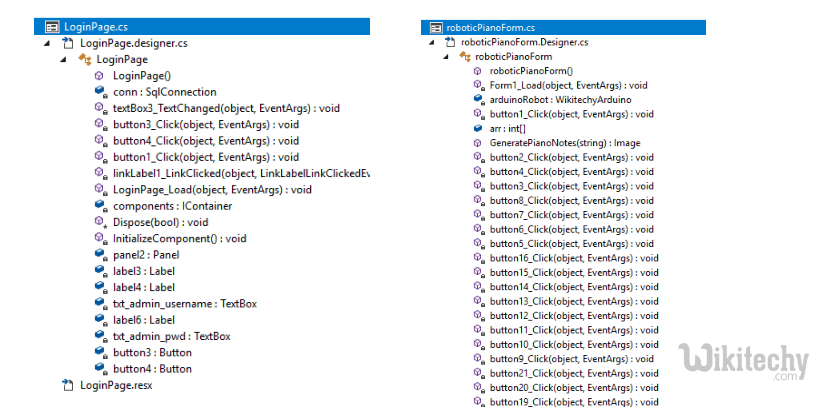The height and width of the screenshot is (418, 825).
Task: Click the arr int[] field icon
Action: point(478,128)
